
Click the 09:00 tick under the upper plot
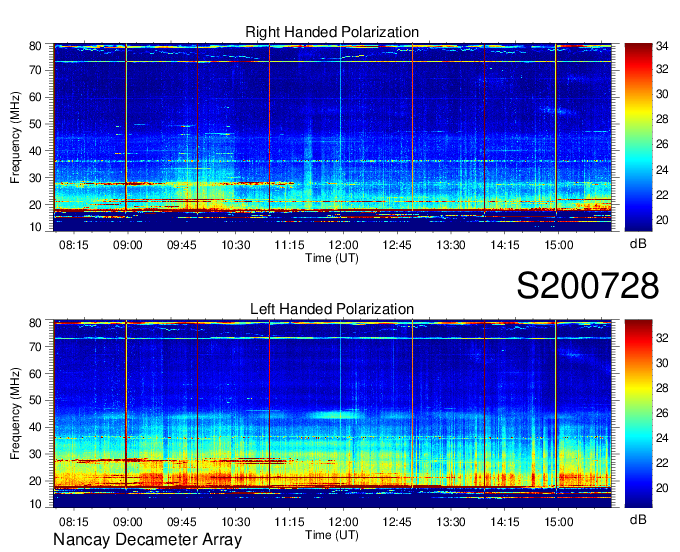(128, 245)
